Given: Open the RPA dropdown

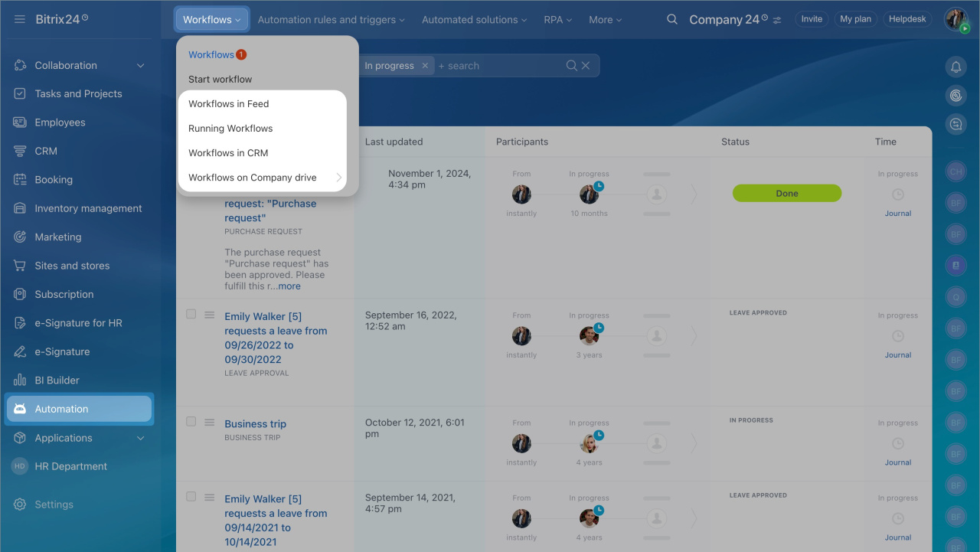Looking at the screenshot, I should (558, 20).
